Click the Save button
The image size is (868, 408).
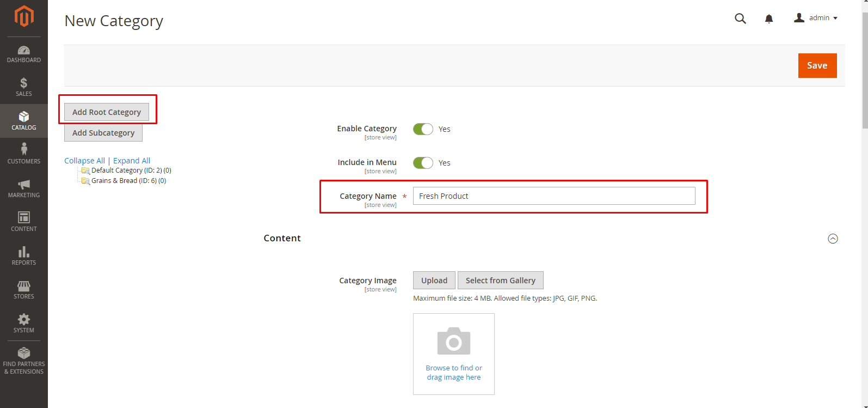coord(817,65)
